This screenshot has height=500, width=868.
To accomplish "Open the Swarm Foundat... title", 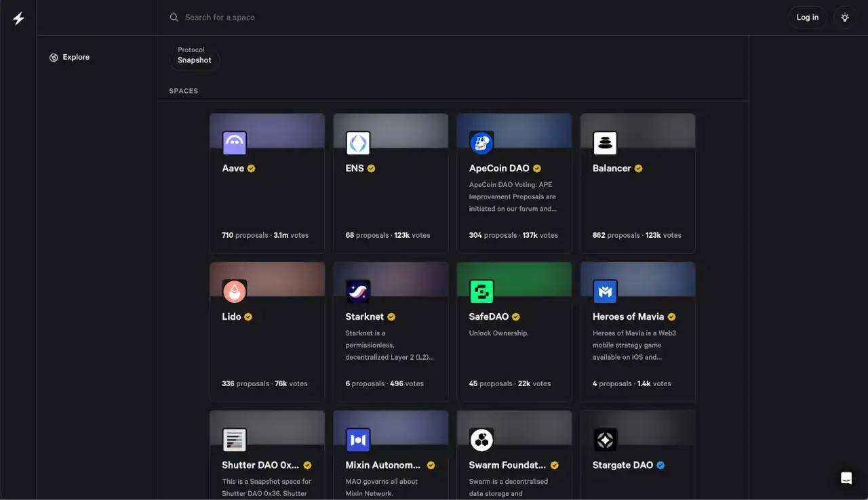I will tap(507, 465).
